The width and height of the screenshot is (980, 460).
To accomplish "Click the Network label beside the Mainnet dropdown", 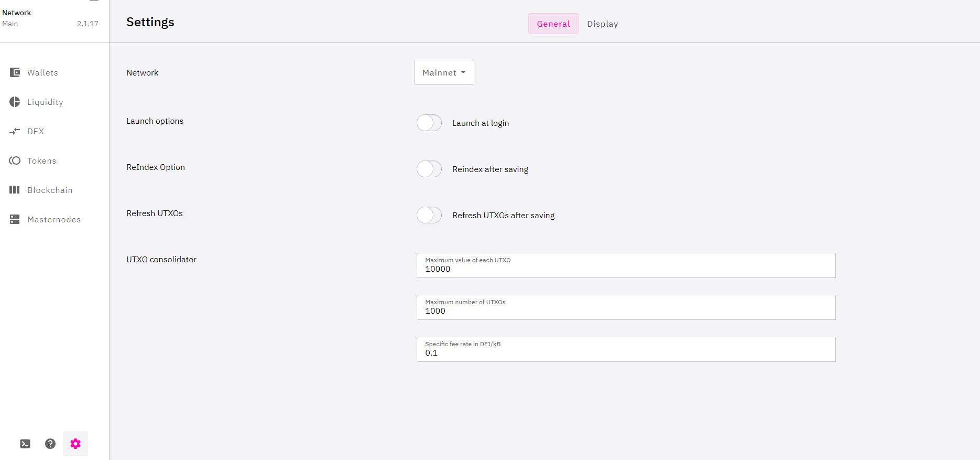I will click(143, 72).
